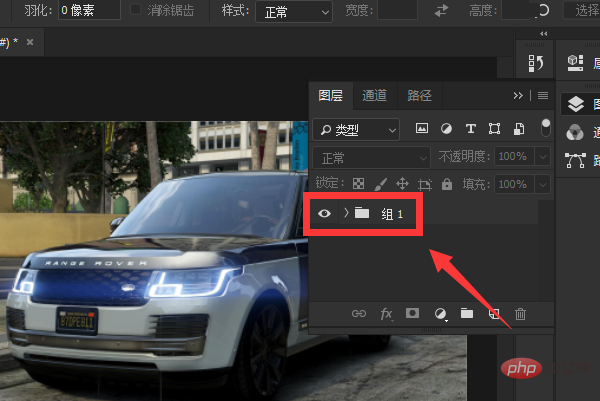Add a layer mask icon
This screenshot has height=401, width=600.
point(412,313)
